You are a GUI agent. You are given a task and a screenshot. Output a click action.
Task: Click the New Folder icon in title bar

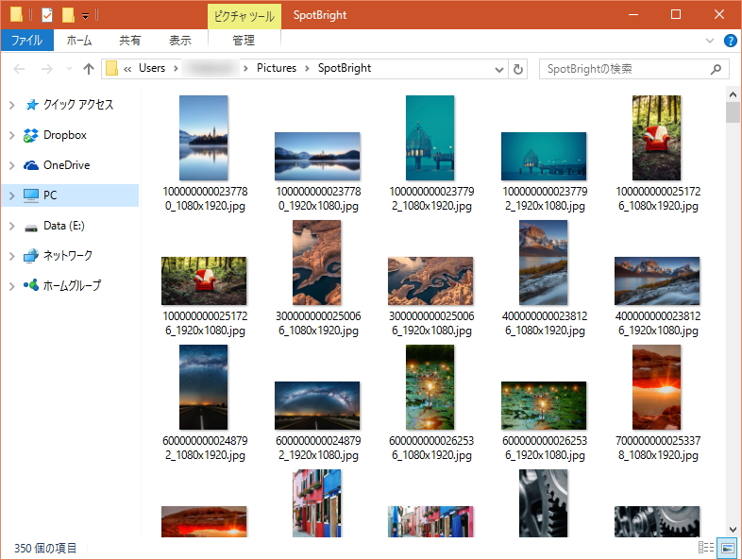coord(68,15)
